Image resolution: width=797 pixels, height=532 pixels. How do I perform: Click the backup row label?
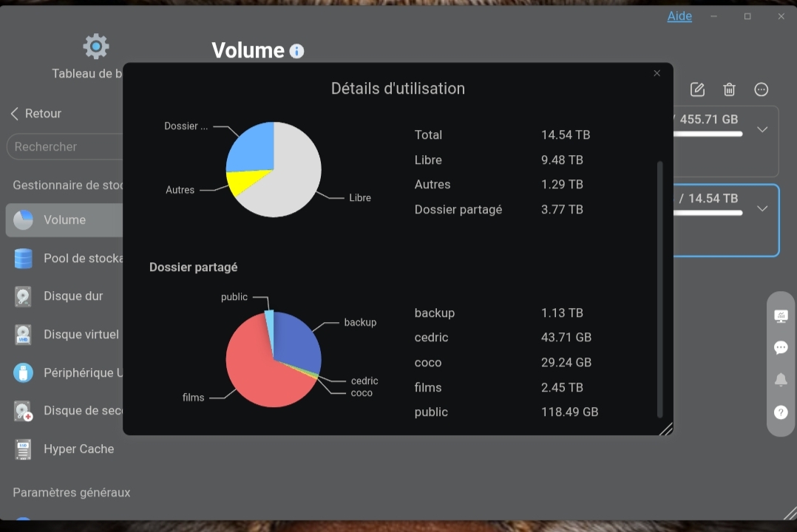[x=435, y=313]
